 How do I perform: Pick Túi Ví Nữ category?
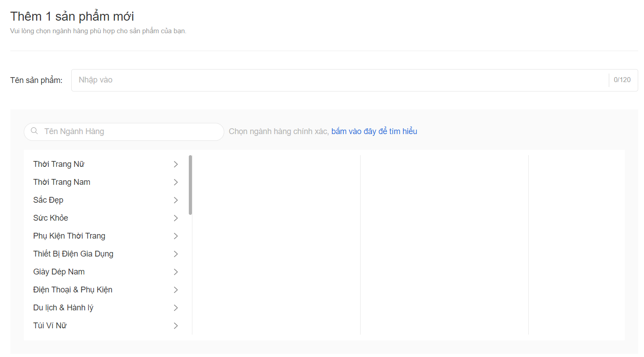point(50,326)
